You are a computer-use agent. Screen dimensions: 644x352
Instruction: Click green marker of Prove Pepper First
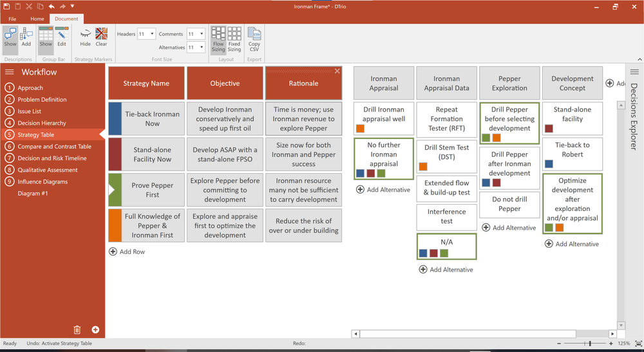[115, 190]
